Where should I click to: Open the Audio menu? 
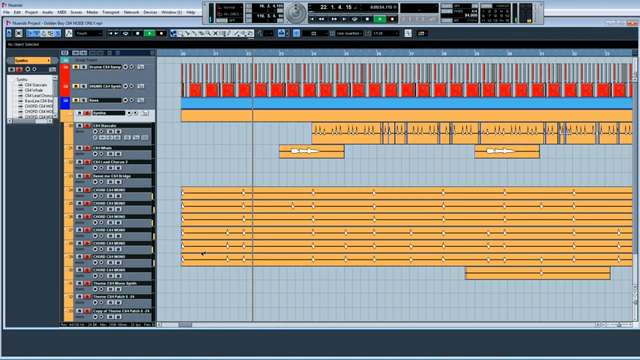[47, 12]
